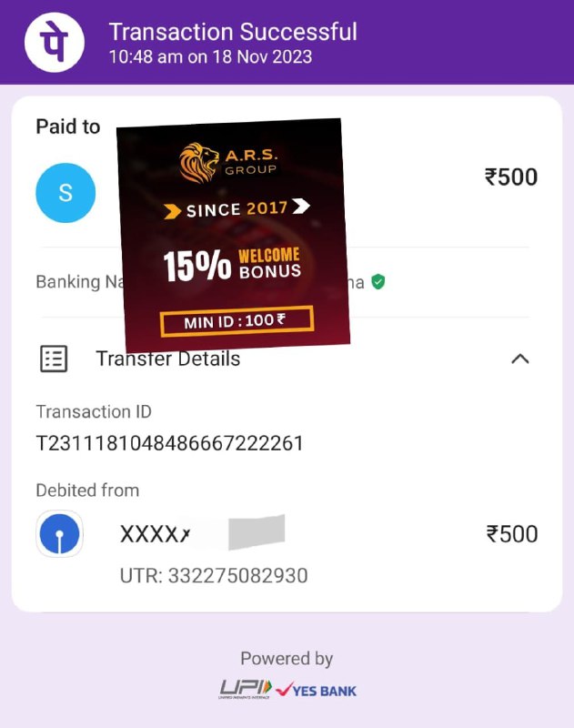Tap the SBI bank logo icon
574x728 pixels.
point(59,534)
